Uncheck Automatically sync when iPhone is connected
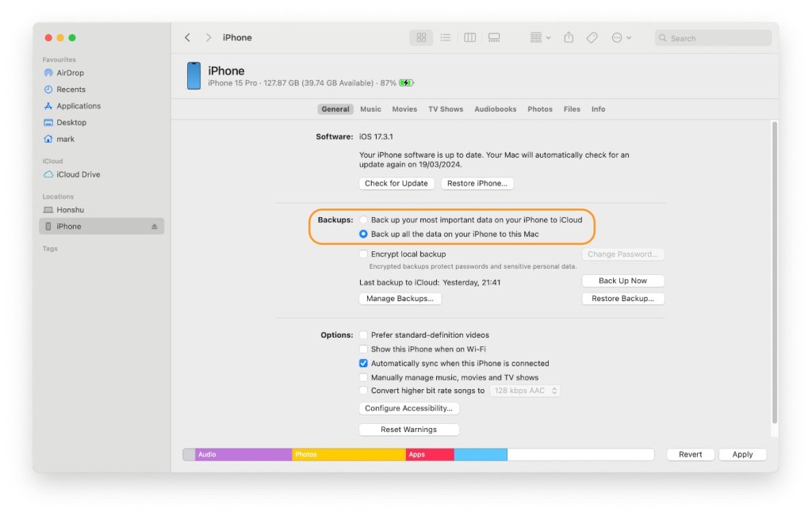812x516 pixels. click(363, 363)
